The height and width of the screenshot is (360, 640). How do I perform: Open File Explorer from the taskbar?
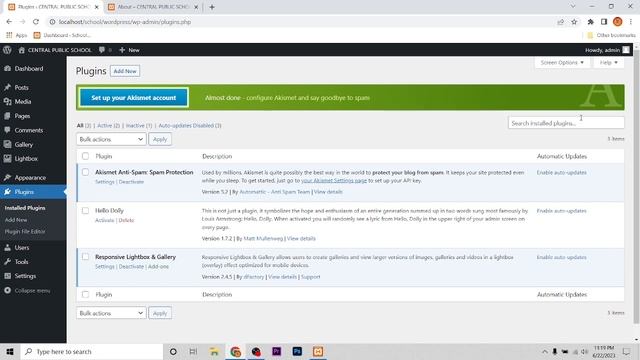click(214, 351)
